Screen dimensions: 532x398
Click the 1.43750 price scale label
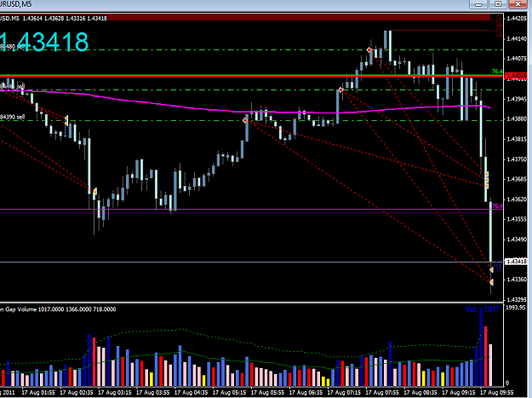[517, 159]
